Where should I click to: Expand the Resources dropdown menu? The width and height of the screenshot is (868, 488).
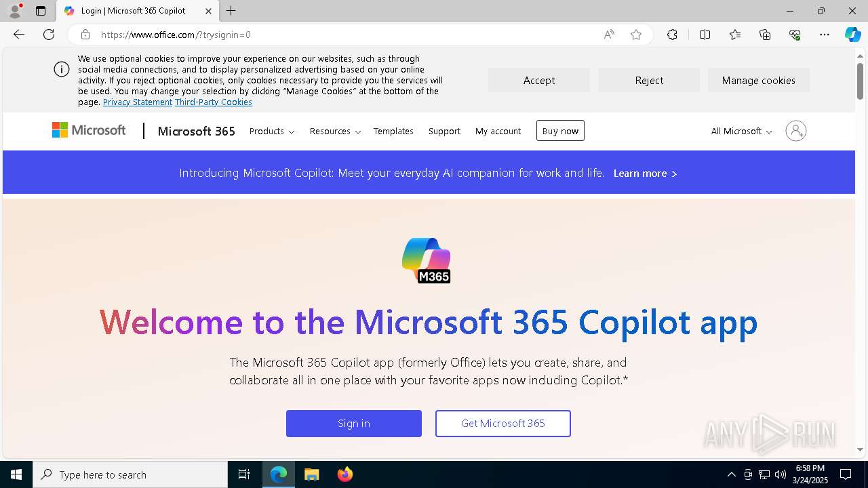335,131
